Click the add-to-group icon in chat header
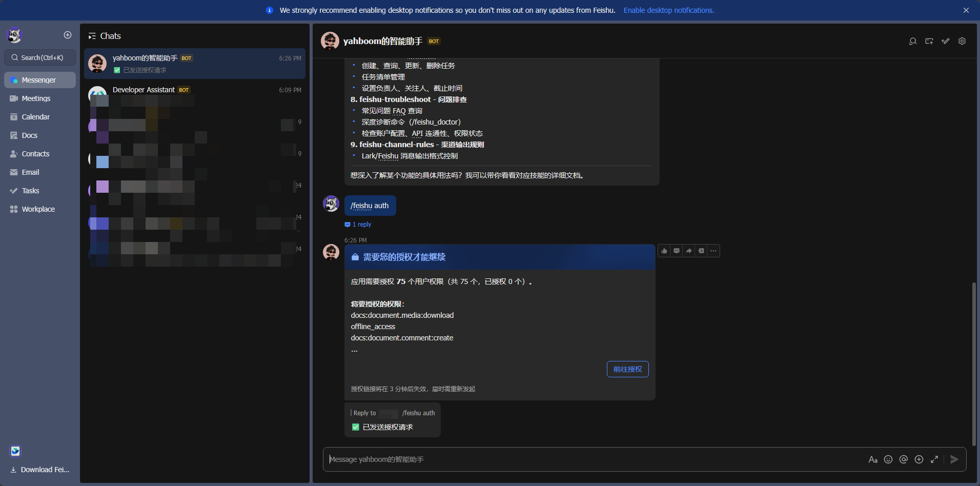Screen dimensions: 980x486 coord(929,41)
